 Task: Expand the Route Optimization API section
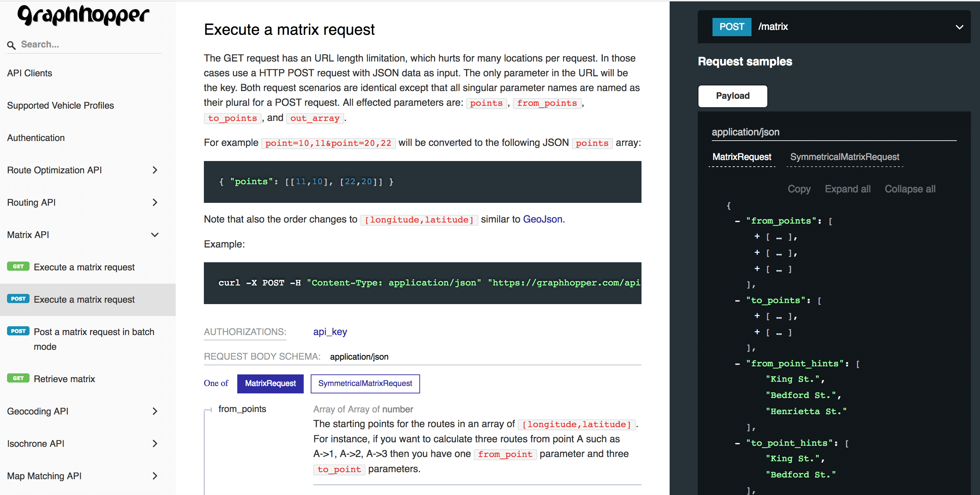[x=154, y=170]
